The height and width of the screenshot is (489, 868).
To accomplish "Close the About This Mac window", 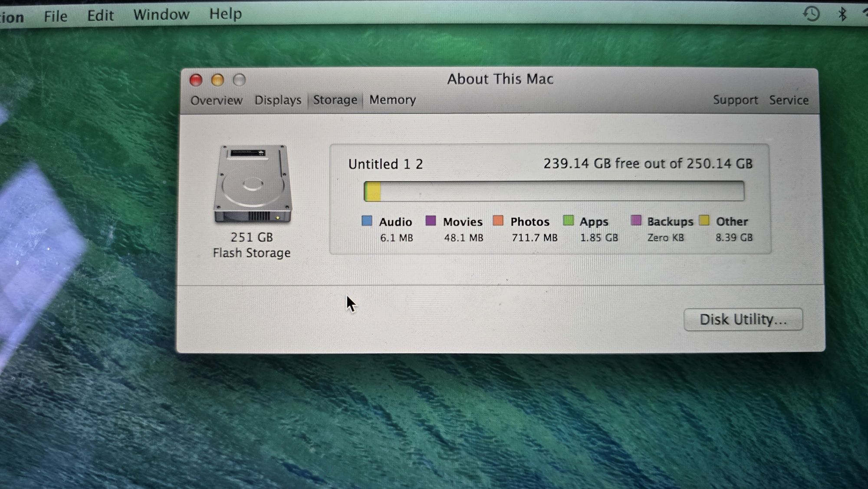I will 196,80.
